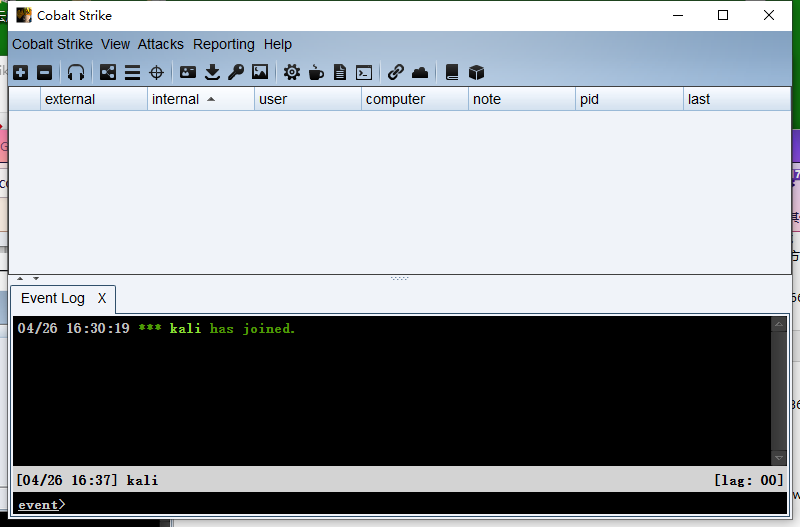Open About via the cube icon
Screen dimensions: 800x527
point(476,72)
